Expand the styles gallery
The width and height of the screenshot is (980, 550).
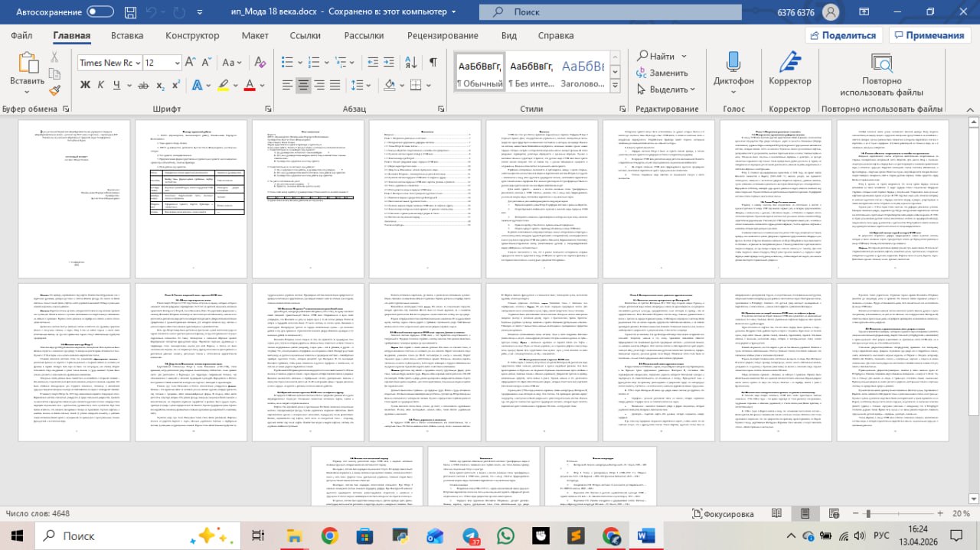613,87
